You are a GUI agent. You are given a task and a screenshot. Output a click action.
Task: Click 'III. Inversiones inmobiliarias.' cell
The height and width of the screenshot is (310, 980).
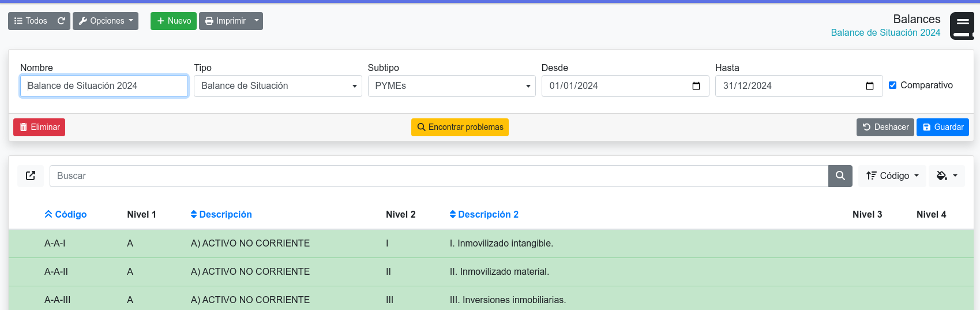point(508,300)
